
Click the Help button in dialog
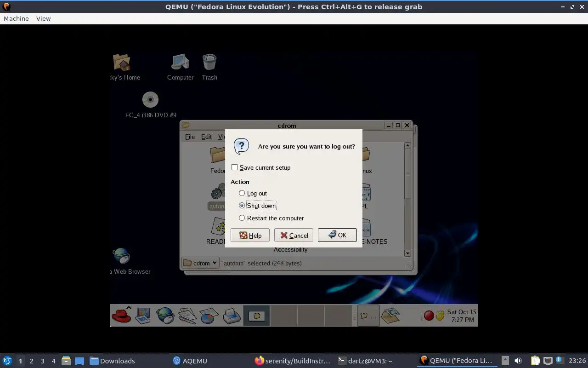point(250,235)
